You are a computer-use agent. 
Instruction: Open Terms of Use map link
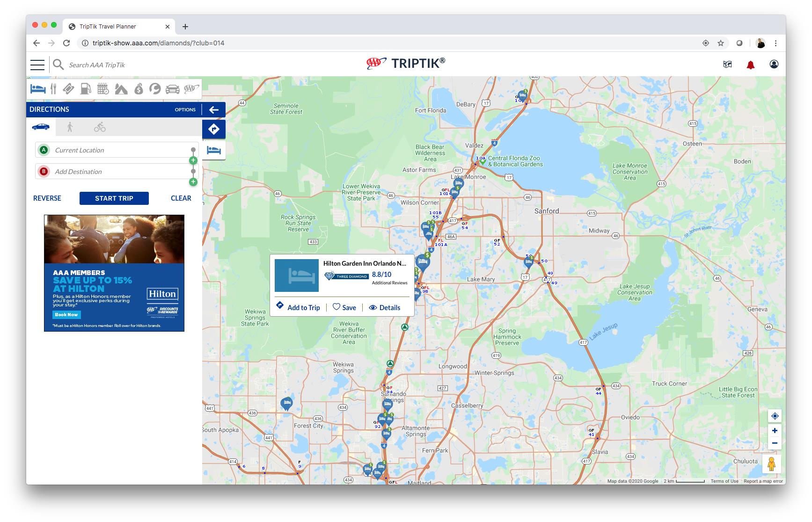(724, 481)
